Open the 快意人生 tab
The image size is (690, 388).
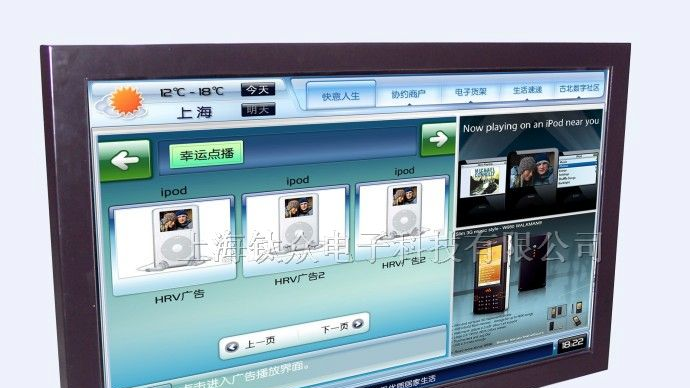click(x=341, y=95)
